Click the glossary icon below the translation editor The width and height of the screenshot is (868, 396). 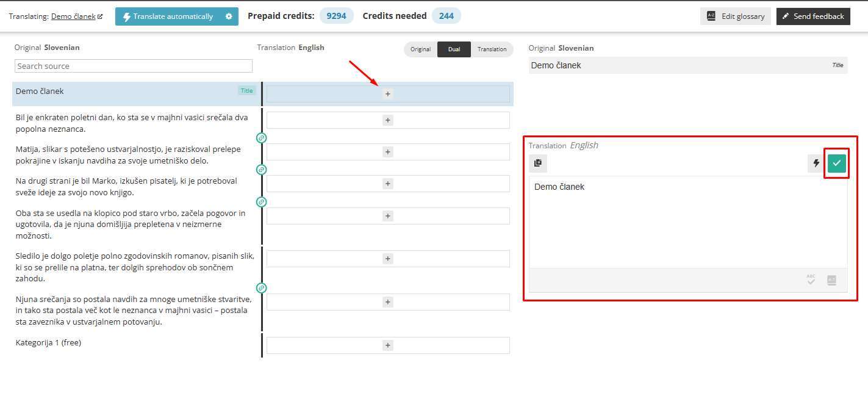[x=831, y=280]
